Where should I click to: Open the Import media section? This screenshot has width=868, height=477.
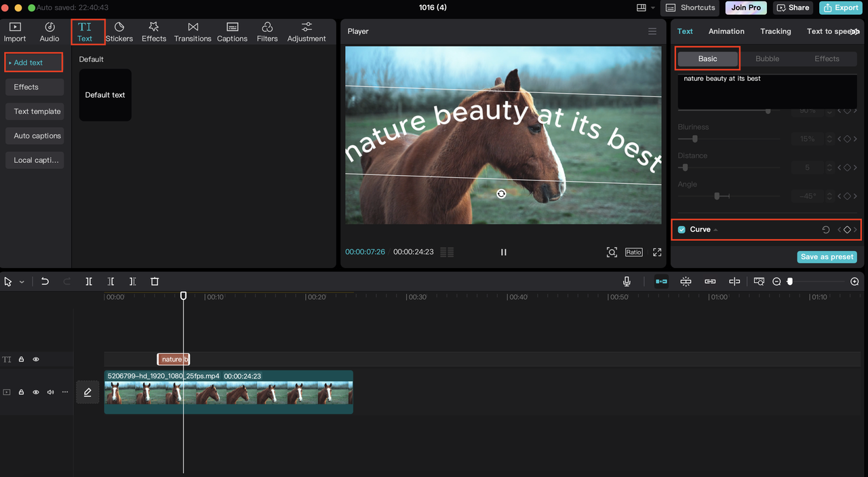pyautogui.click(x=15, y=32)
